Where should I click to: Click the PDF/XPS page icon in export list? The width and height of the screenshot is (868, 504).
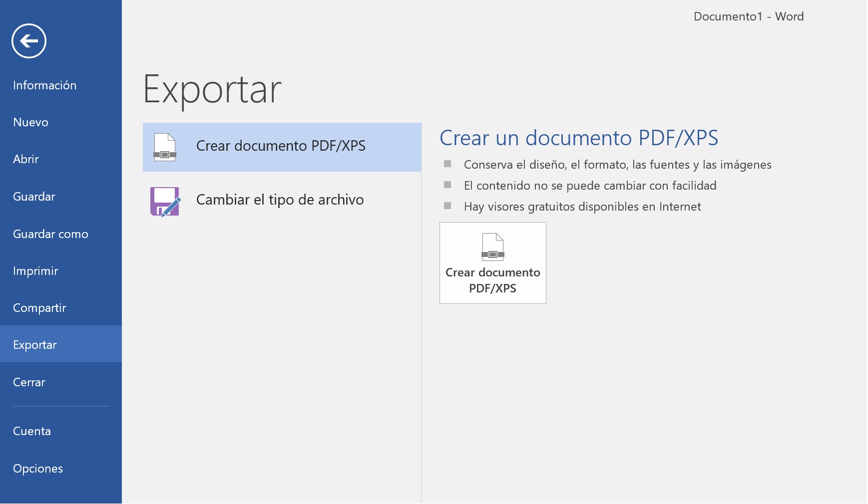pos(164,147)
